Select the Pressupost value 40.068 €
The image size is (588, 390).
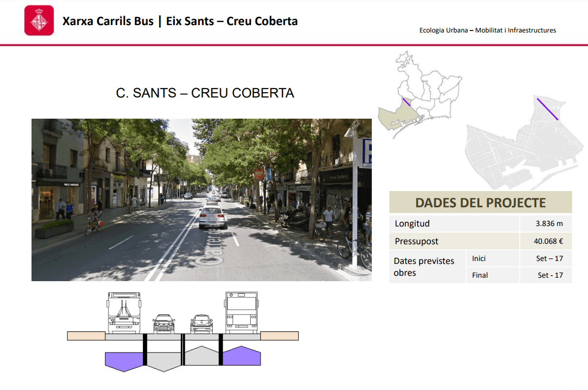(x=549, y=241)
